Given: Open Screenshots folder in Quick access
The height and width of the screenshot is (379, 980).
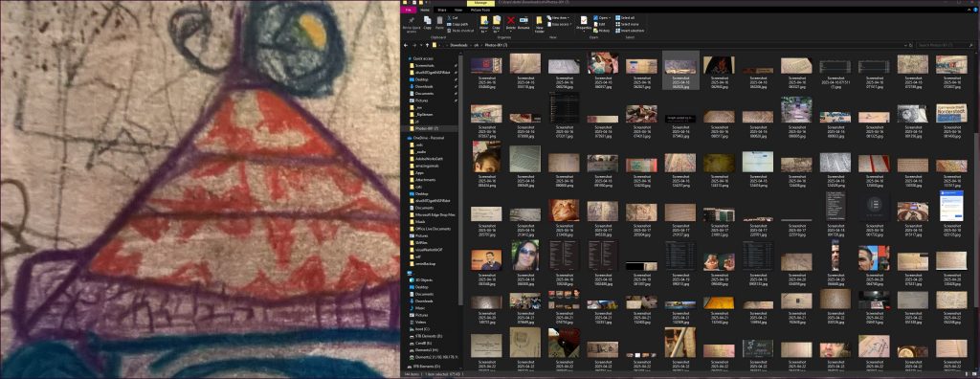Looking at the screenshot, I should [424, 65].
